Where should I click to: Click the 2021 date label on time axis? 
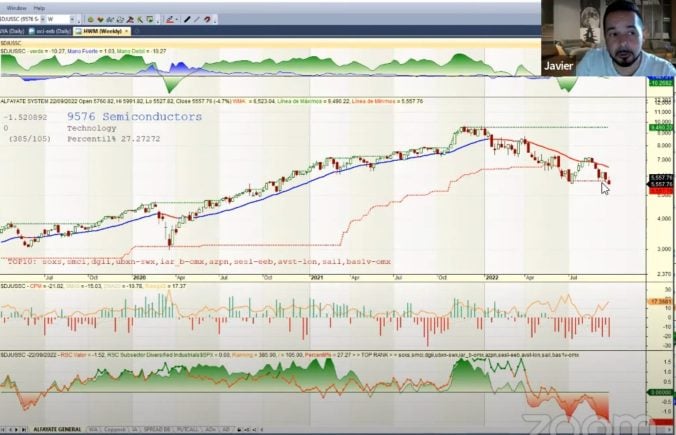[x=317, y=278]
